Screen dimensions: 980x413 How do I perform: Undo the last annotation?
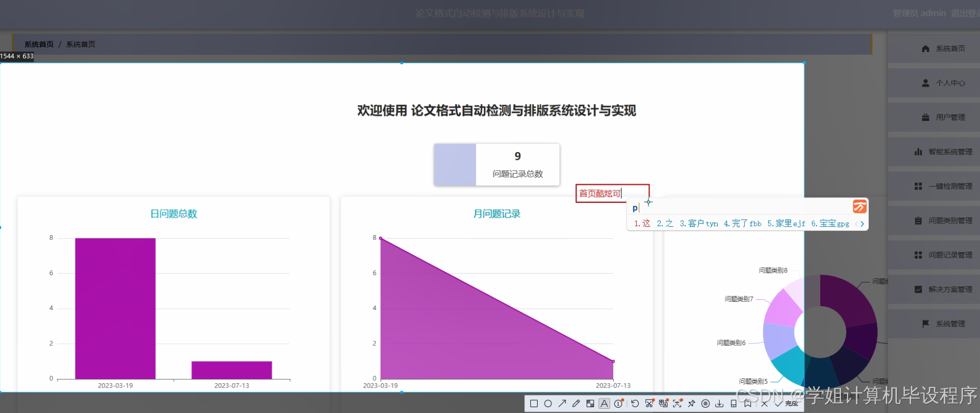coord(635,403)
